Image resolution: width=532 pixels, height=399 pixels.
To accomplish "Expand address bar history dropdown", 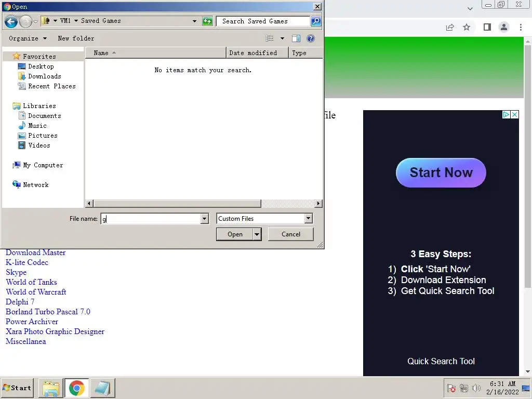I will pyautogui.click(x=194, y=21).
